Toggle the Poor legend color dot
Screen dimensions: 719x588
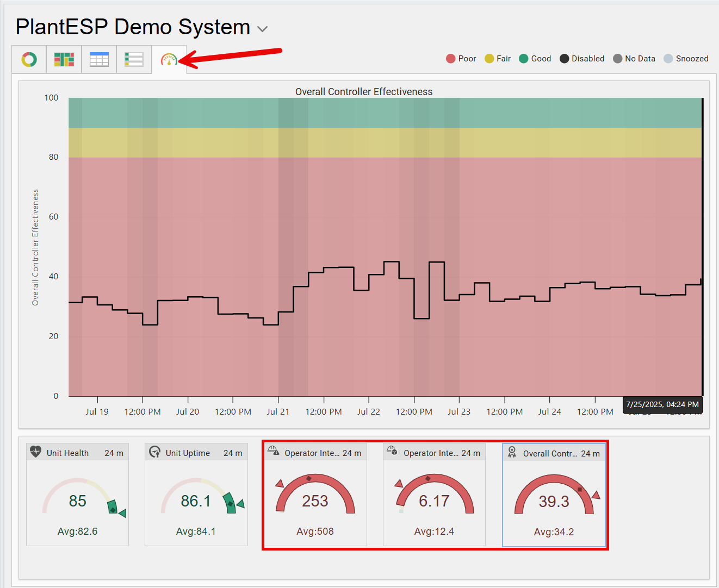click(x=451, y=59)
